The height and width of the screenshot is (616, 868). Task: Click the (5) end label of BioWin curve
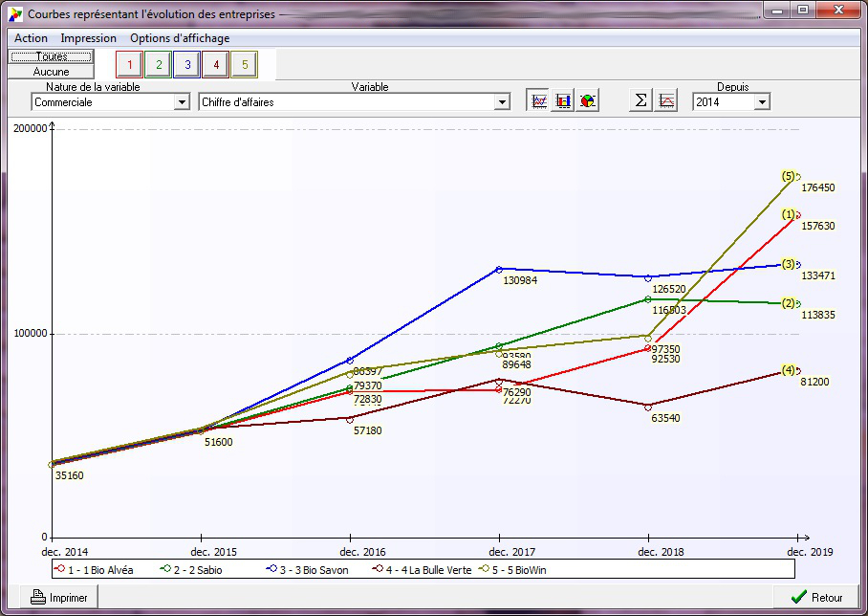(789, 176)
